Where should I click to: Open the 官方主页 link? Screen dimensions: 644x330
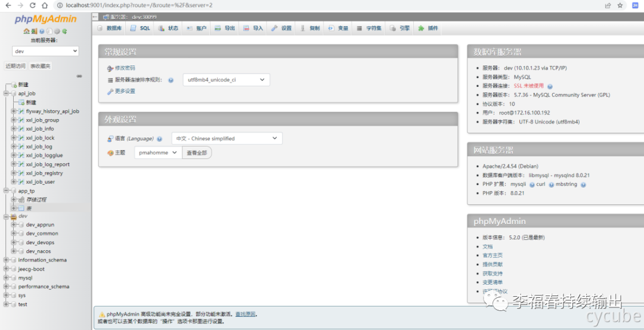[493, 256]
